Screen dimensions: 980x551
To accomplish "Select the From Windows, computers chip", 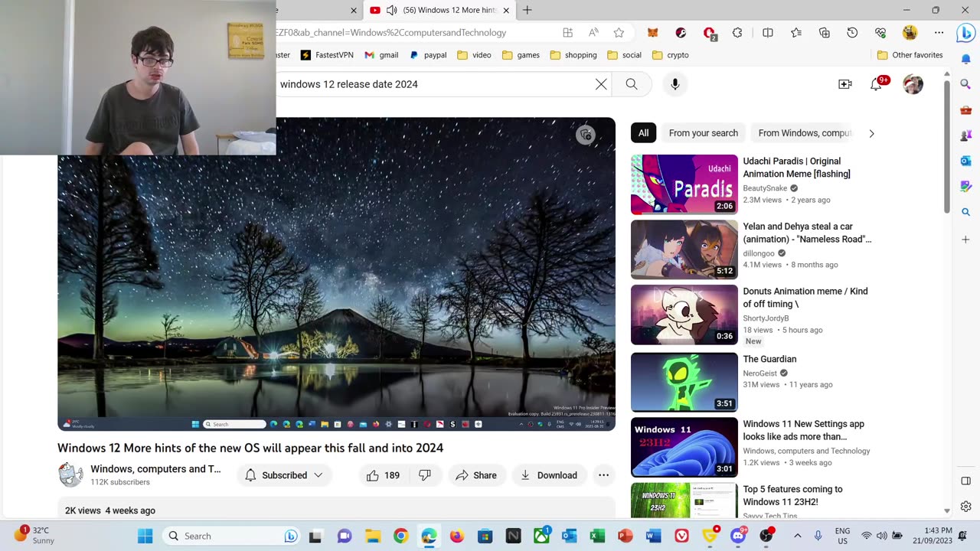I will pyautogui.click(x=804, y=133).
